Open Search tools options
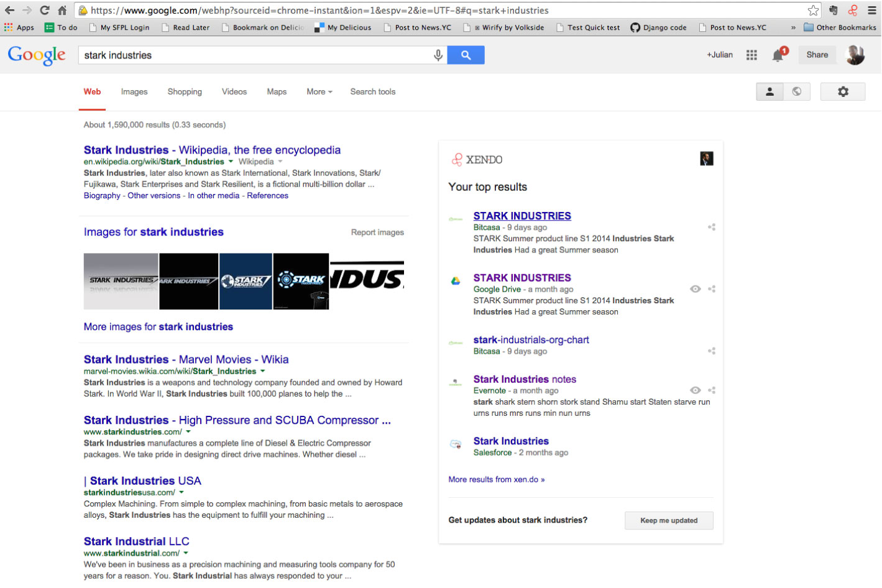882x588 pixels. [373, 91]
